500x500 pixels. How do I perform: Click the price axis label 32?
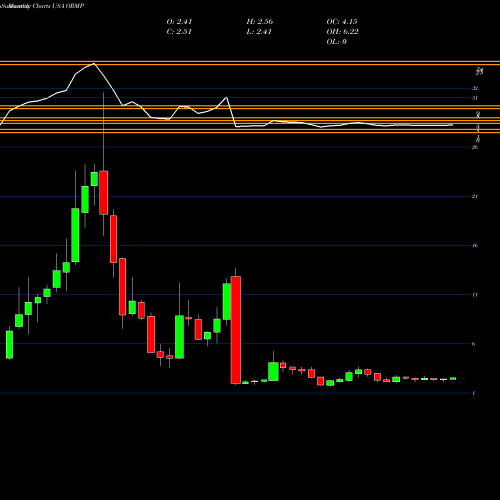point(475,88)
